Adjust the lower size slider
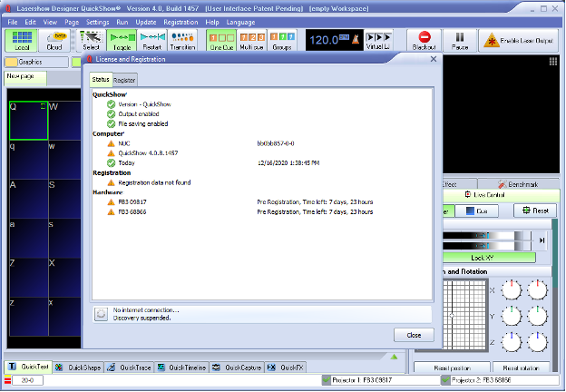 tap(487, 246)
